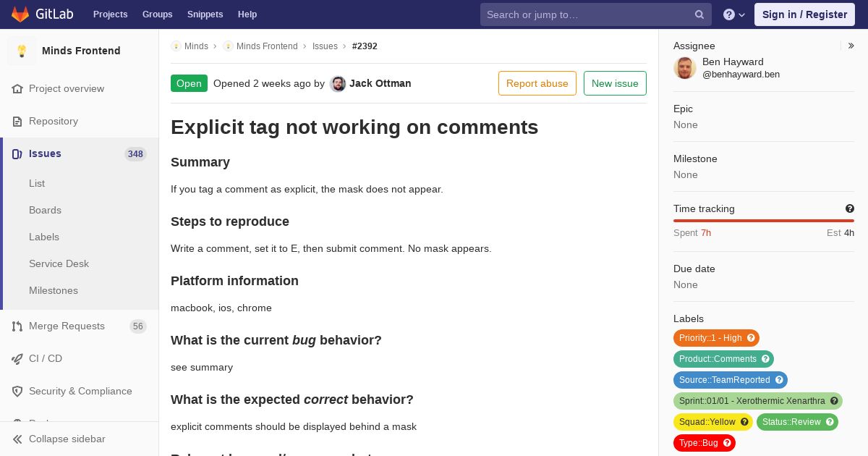Viewport: 868px width, 456px height.
Task: Click the @benhayward.ben username
Action: pos(741,75)
